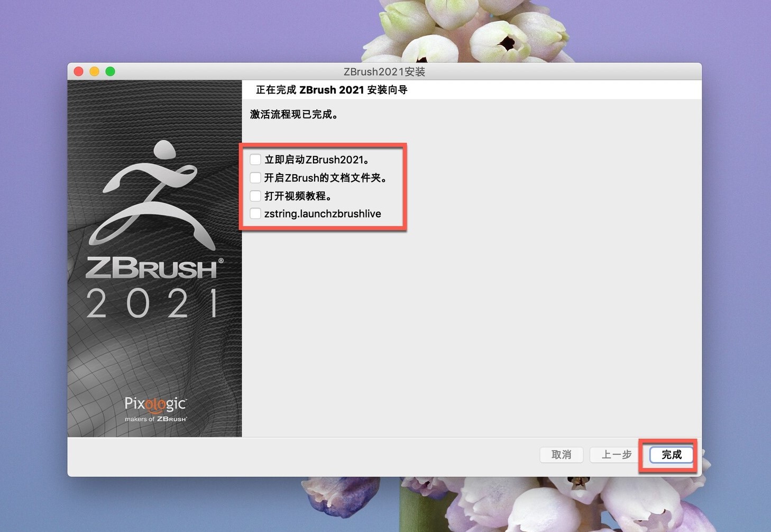Click the ZBrush 2021 sidebar logo

(x=154, y=238)
